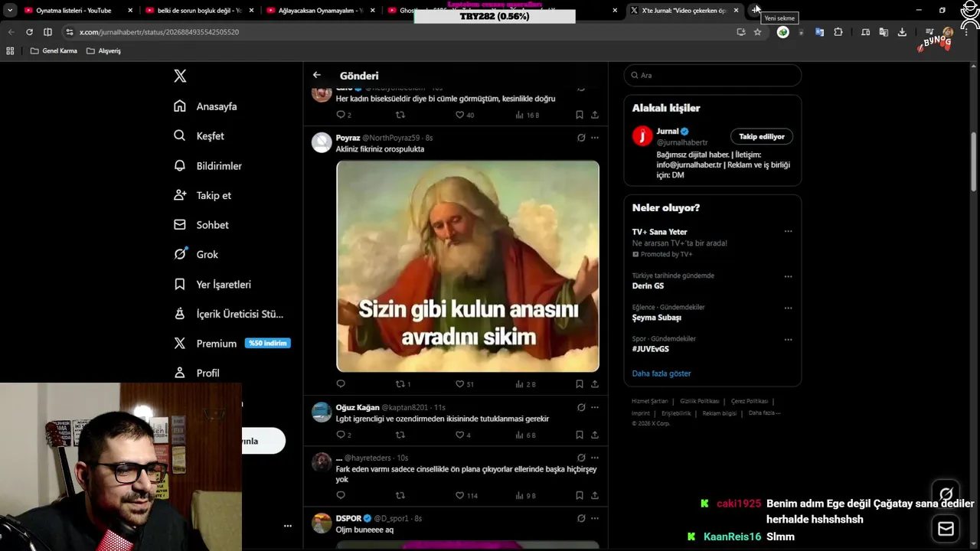The width and height of the screenshot is (980, 551).
Task: Reply to Poyraz's post
Action: pos(341,384)
